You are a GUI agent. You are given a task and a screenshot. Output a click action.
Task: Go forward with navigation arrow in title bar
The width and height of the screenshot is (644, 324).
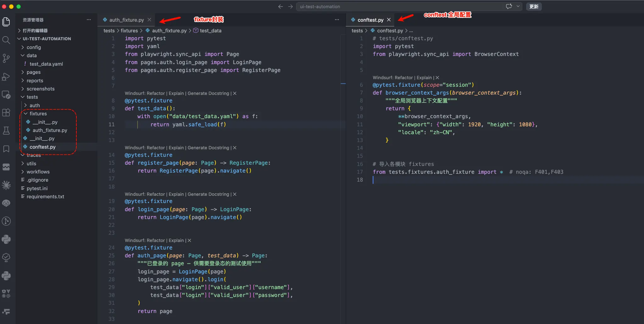[290, 7]
